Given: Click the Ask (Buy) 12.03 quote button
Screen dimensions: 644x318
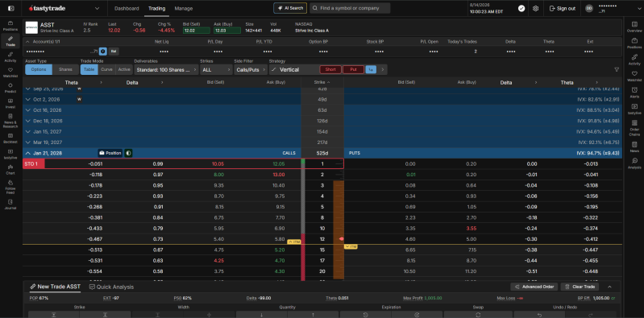Looking at the screenshot, I should coord(227,31).
